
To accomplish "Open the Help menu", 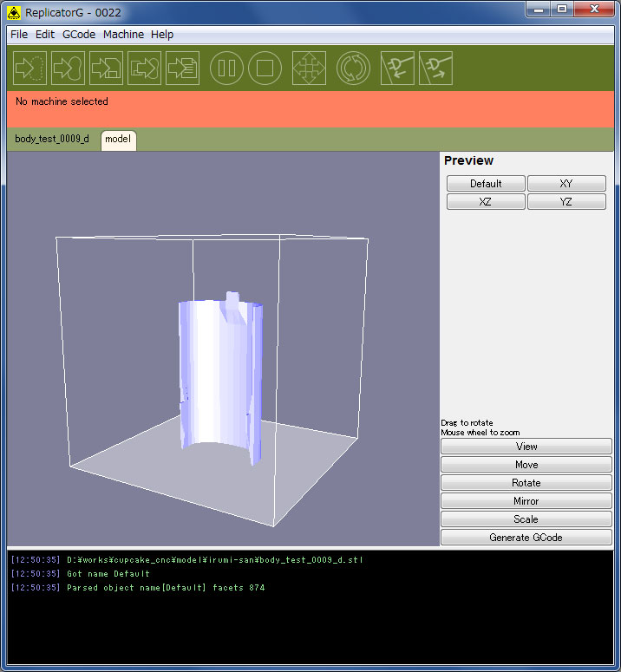I will (x=162, y=35).
